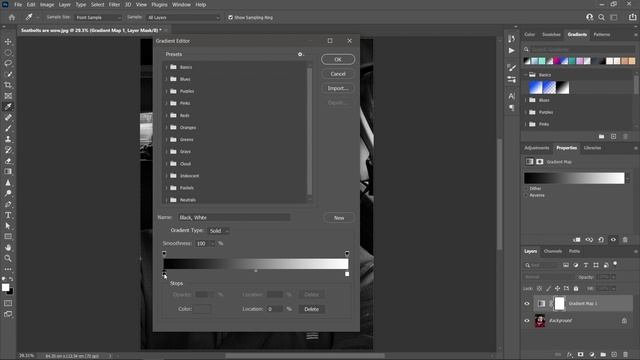Image resolution: width=640 pixels, height=360 pixels.
Task: Click OK in Gradient Editor
Action: pyautogui.click(x=338, y=60)
